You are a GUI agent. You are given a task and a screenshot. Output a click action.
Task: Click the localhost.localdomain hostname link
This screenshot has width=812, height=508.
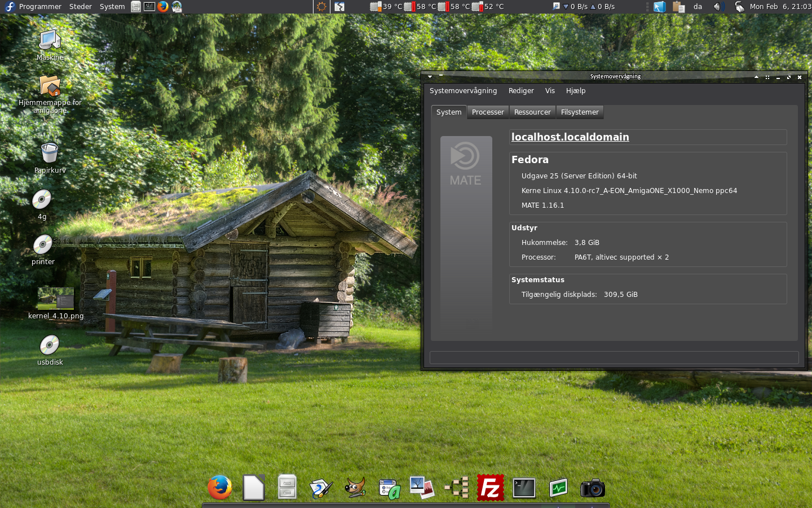tap(570, 137)
